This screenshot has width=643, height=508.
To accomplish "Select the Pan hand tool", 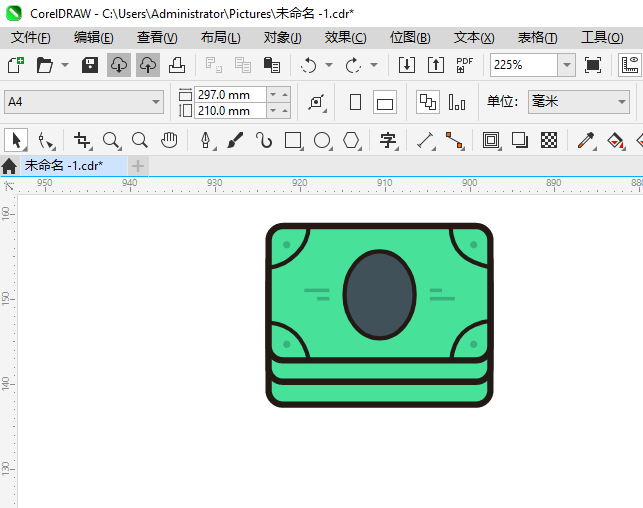I will (169, 140).
